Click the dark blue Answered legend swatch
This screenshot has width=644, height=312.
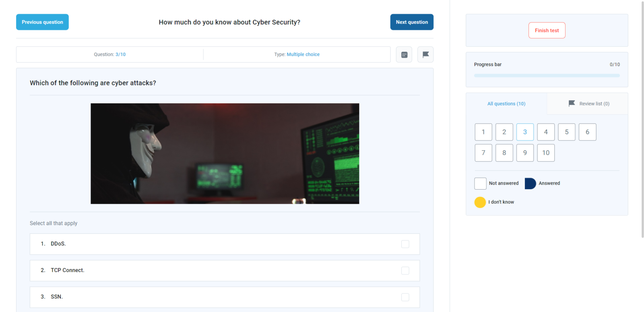[x=530, y=184]
